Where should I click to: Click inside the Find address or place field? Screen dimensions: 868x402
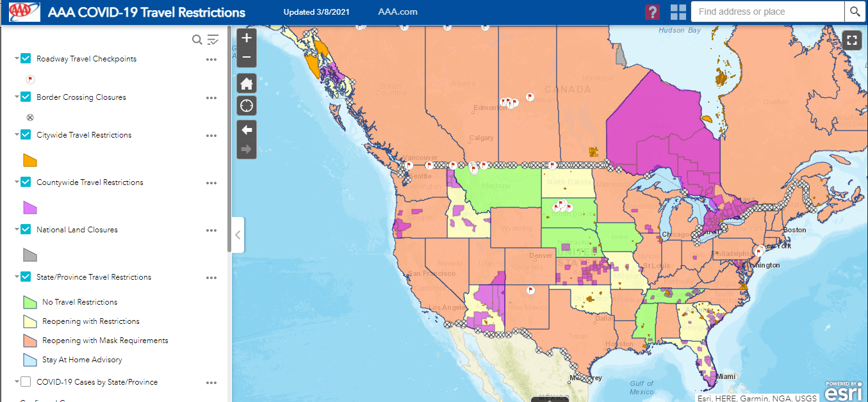click(x=767, y=12)
